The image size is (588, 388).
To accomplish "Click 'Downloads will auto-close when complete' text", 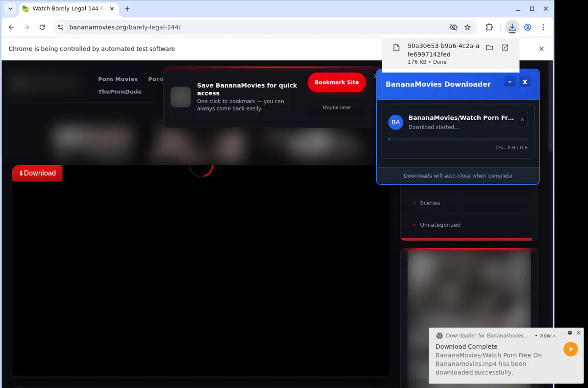I will click(x=458, y=176).
